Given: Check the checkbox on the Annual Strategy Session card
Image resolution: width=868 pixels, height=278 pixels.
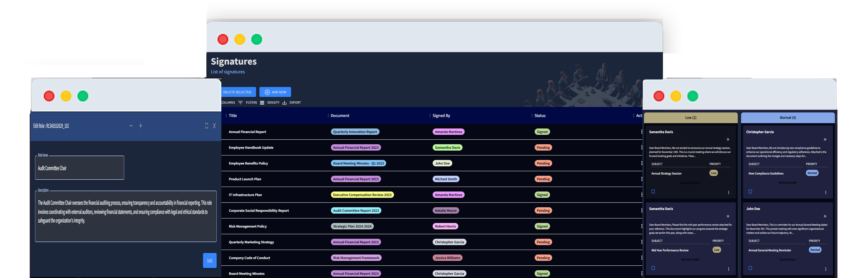Looking at the screenshot, I should 653,191.
